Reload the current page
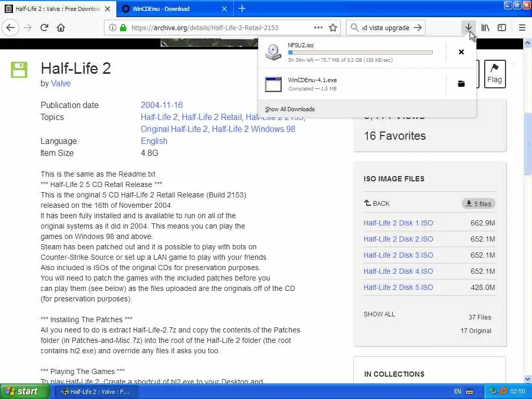 (x=44, y=28)
